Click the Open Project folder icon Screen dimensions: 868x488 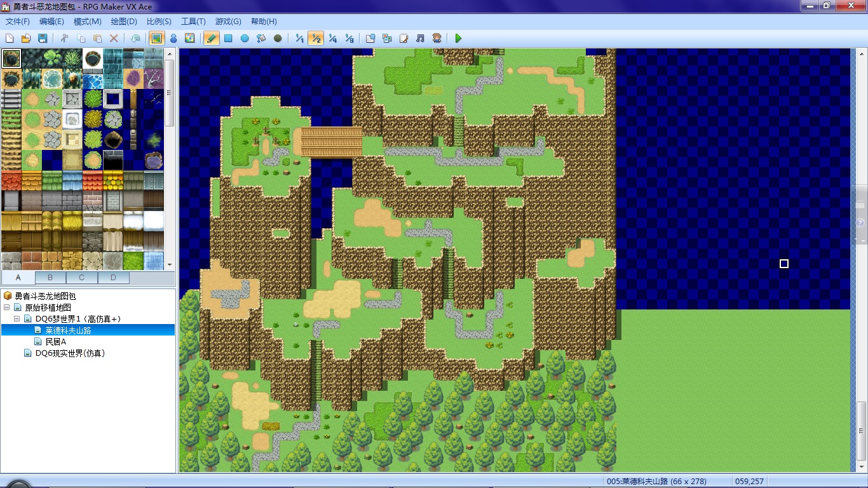26,38
